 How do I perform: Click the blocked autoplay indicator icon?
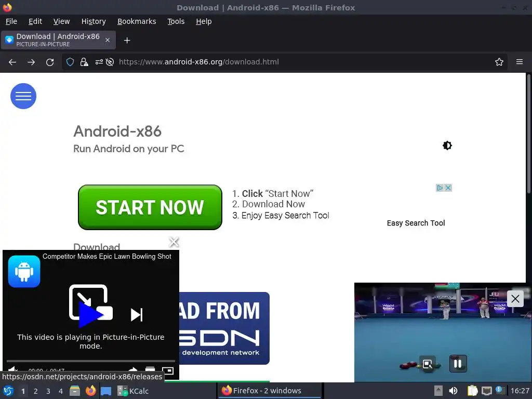(x=110, y=62)
